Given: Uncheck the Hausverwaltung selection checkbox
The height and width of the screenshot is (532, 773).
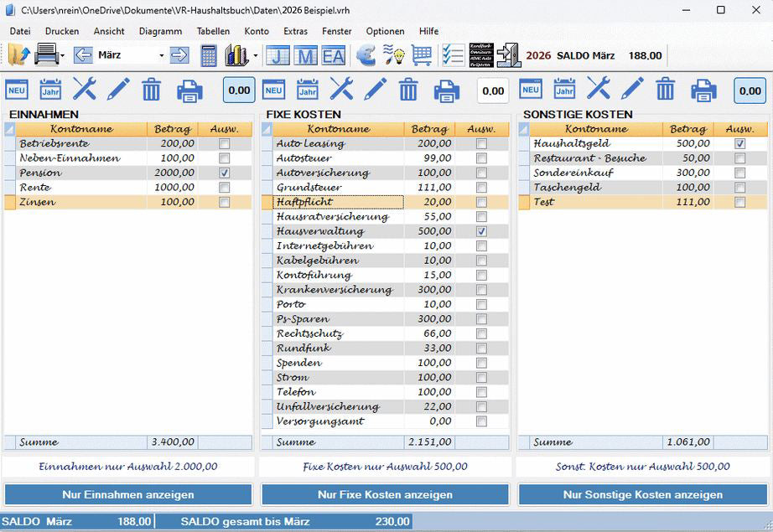Looking at the screenshot, I should 481,231.
